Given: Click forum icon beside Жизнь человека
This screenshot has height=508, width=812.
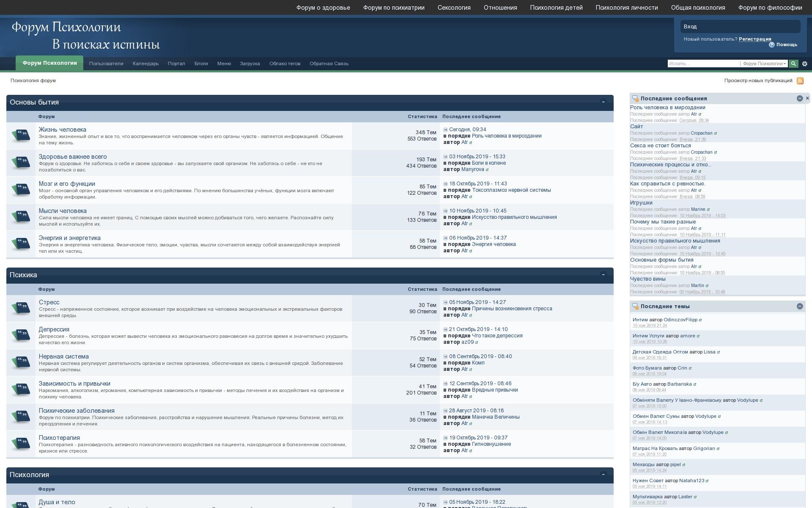Looking at the screenshot, I should coord(21,135).
